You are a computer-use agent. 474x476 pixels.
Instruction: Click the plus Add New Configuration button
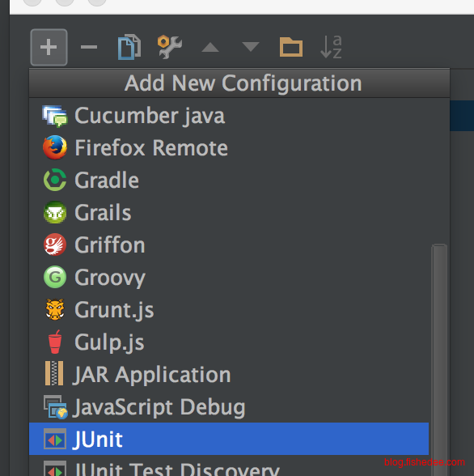tap(49, 47)
